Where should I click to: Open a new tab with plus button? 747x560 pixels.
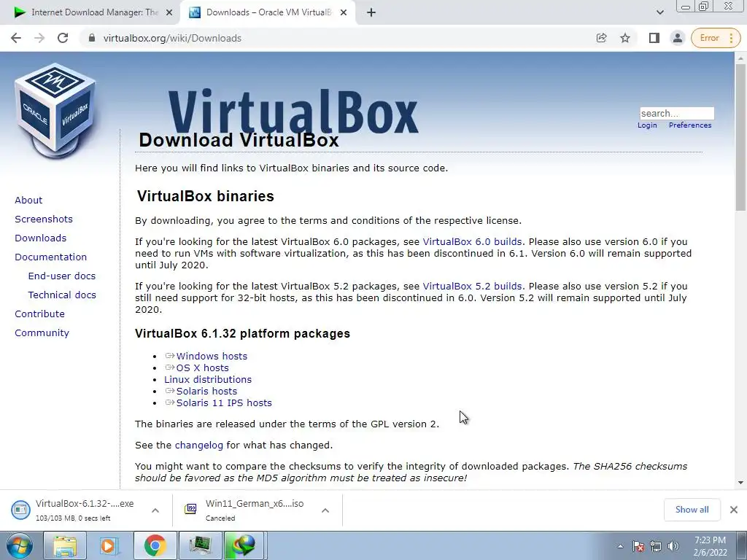click(371, 13)
